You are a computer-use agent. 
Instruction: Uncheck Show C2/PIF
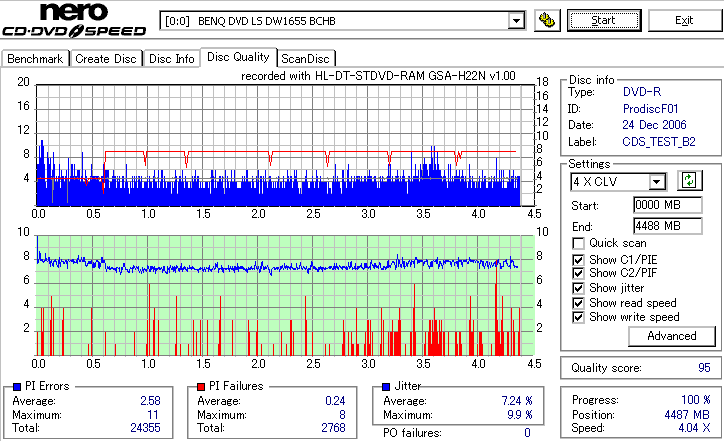(x=578, y=273)
